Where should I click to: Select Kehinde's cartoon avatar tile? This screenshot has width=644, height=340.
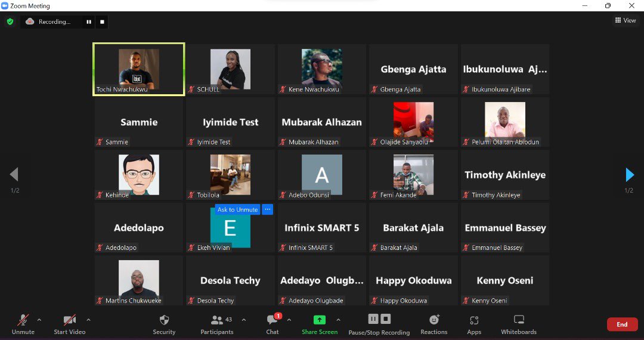point(139,175)
